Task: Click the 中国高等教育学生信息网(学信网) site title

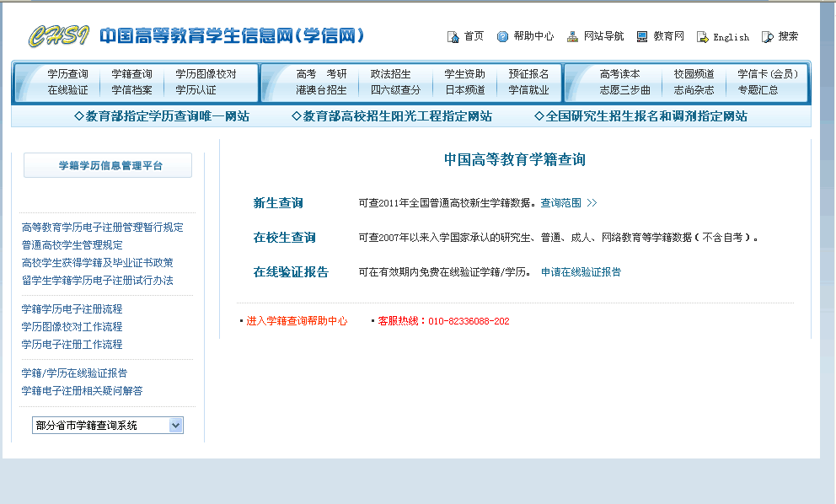Action: click(232, 35)
